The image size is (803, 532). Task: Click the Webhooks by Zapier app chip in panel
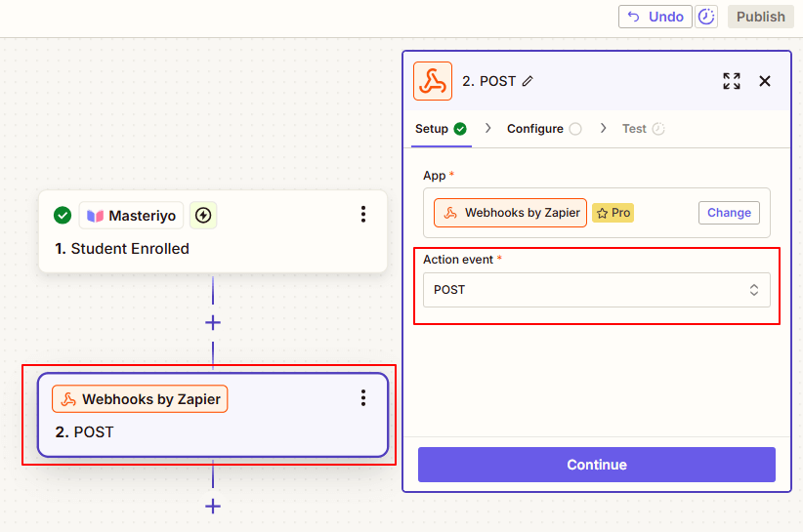click(510, 213)
